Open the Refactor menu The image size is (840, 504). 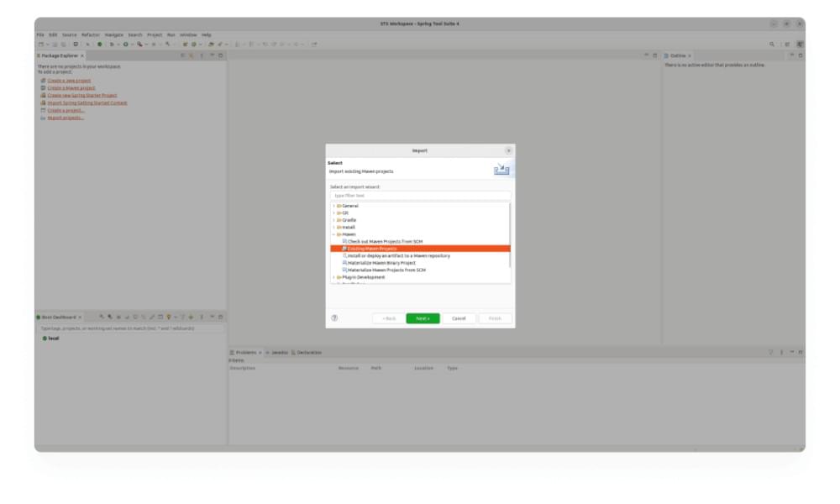(x=91, y=34)
